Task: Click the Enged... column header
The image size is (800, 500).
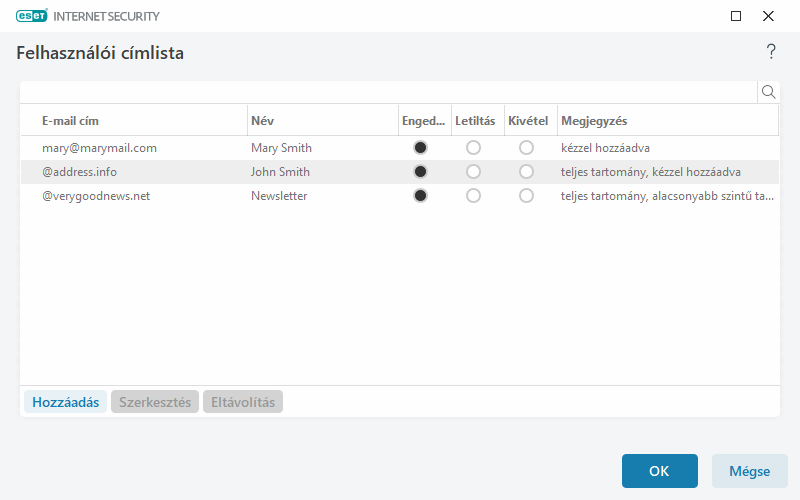Action: point(425,121)
